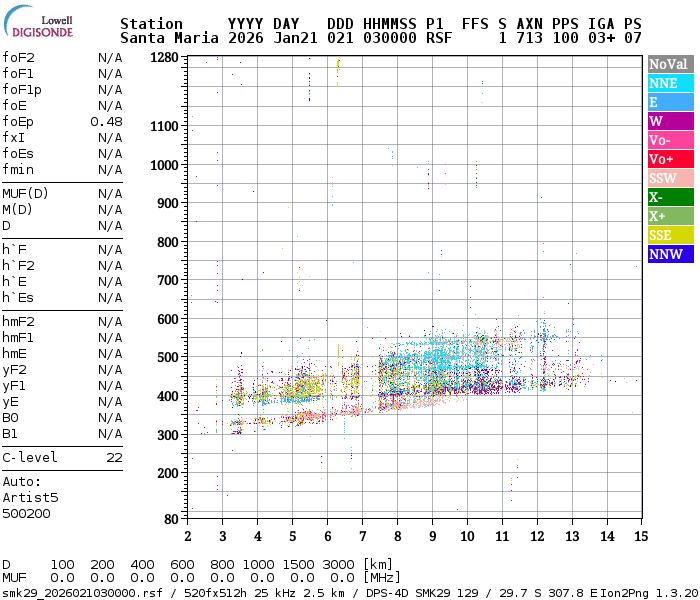The height and width of the screenshot is (600, 700).
Task: Select the foF2 parameter label
Action: [18, 58]
